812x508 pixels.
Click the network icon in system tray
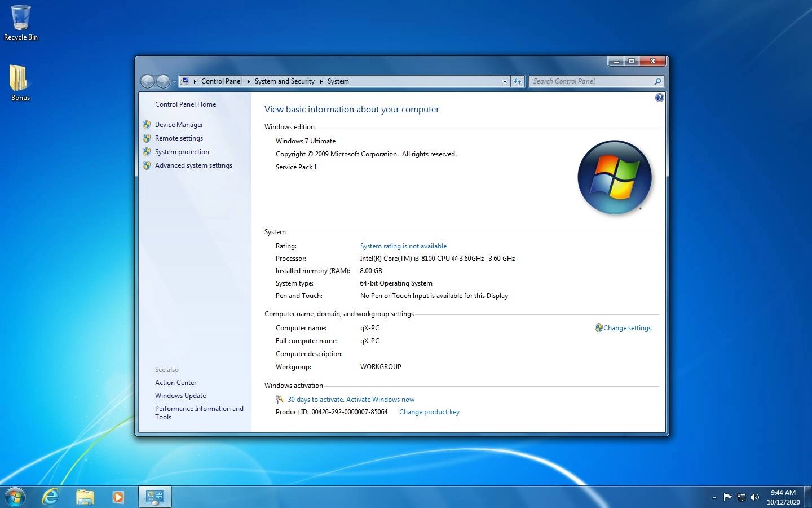tap(742, 497)
